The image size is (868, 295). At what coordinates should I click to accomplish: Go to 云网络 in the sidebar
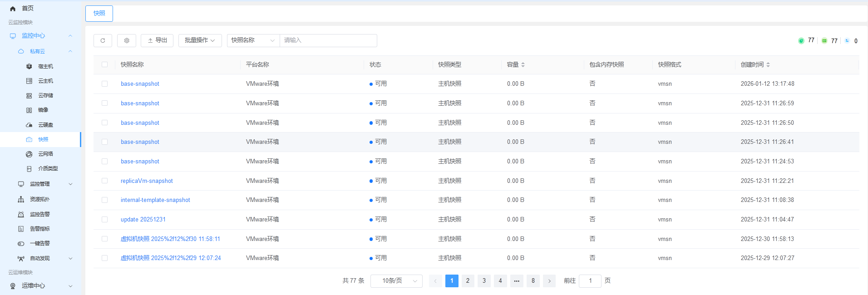pyautogui.click(x=45, y=154)
